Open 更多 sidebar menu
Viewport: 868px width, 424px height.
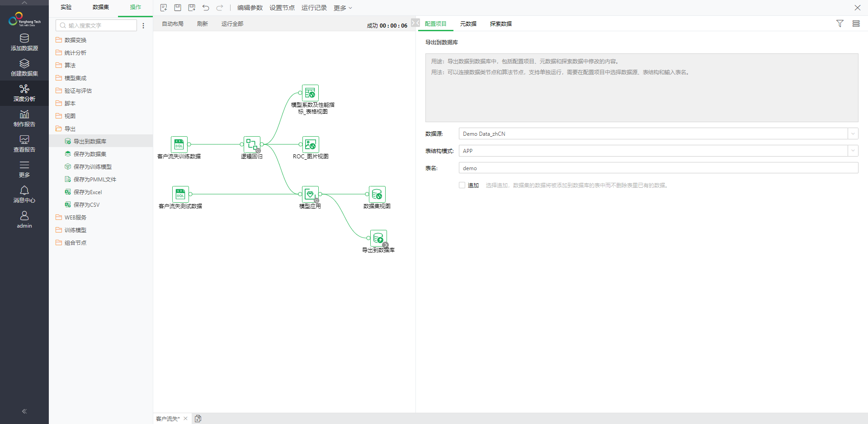pos(24,169)
